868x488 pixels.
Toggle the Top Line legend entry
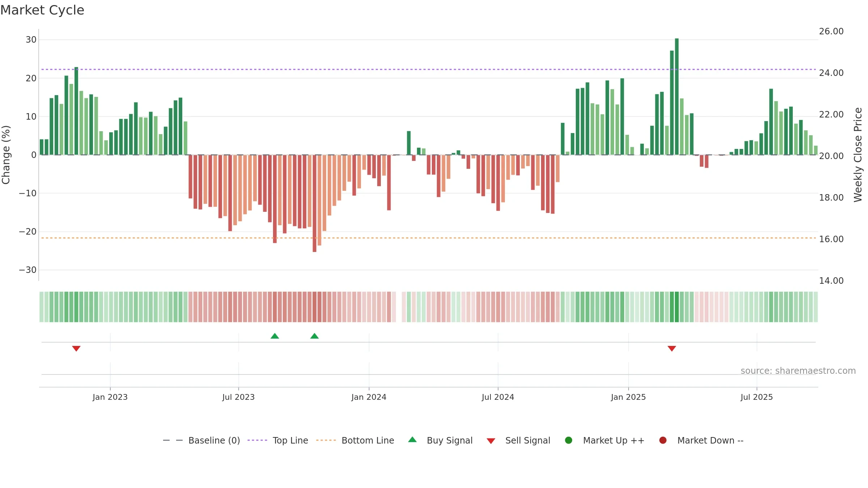[278, 440]
